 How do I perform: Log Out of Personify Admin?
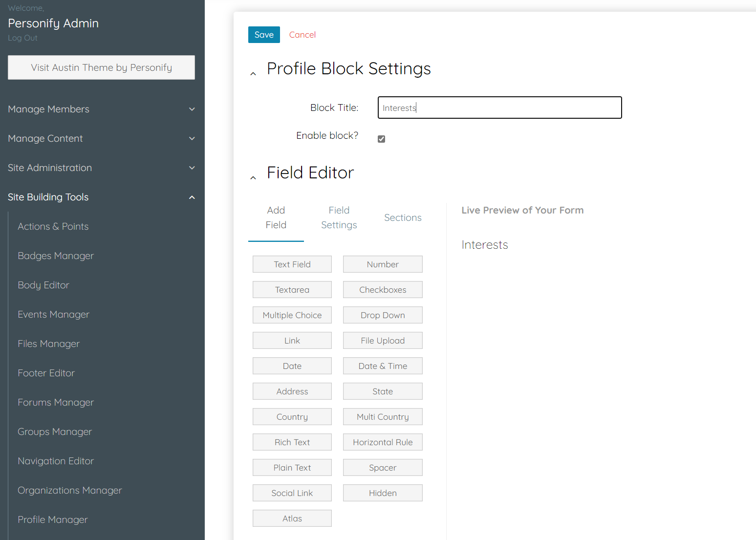[22, 38]
